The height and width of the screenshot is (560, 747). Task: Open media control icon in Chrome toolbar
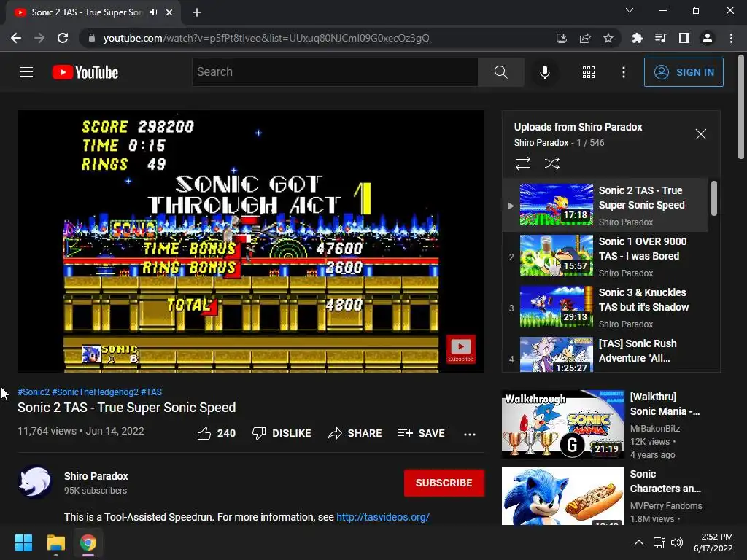coord(660,38)
